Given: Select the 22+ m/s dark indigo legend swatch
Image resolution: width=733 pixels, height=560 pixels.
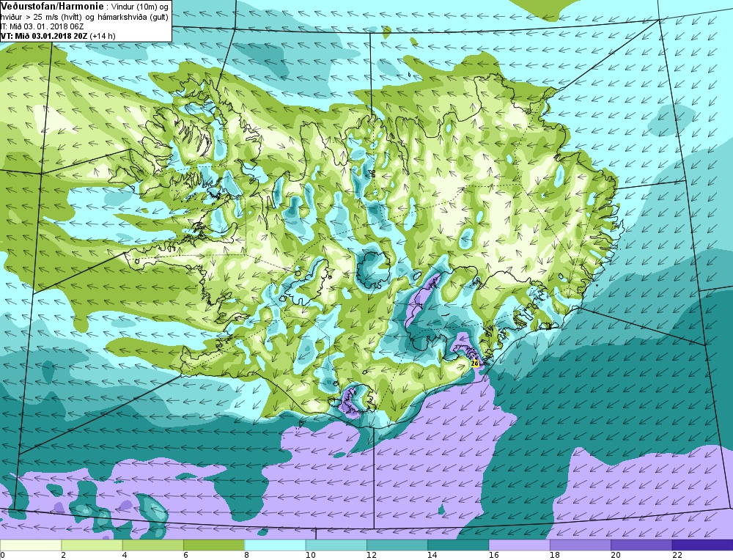Looking at the screenshot, I should click(x=703, y=545).
